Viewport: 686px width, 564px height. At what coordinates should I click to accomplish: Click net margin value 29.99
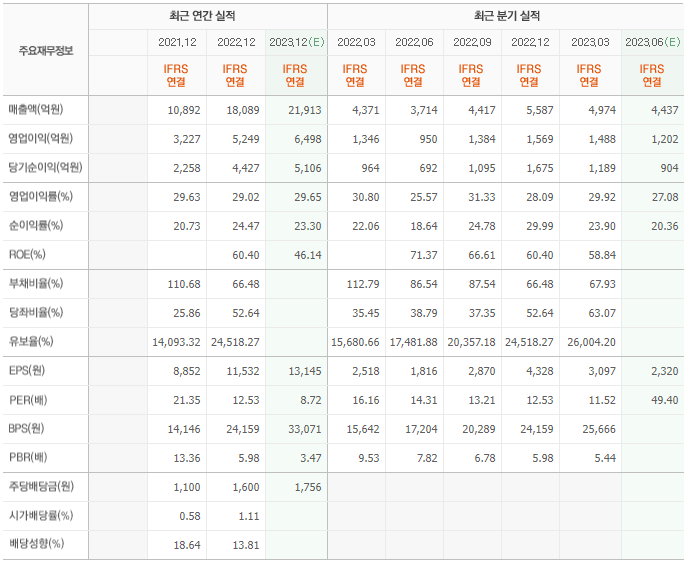tap(539, 226)
